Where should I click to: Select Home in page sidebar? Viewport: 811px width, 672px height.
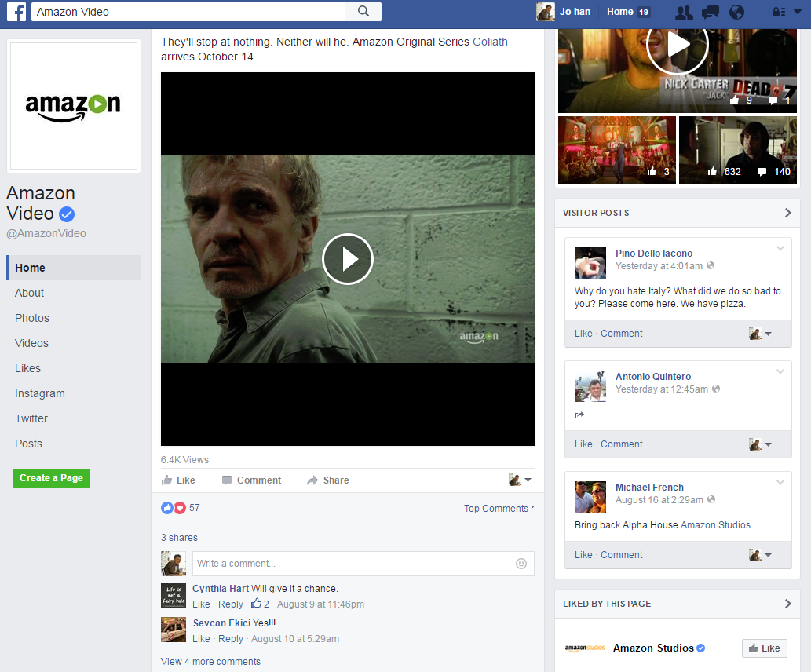point(74,268)
